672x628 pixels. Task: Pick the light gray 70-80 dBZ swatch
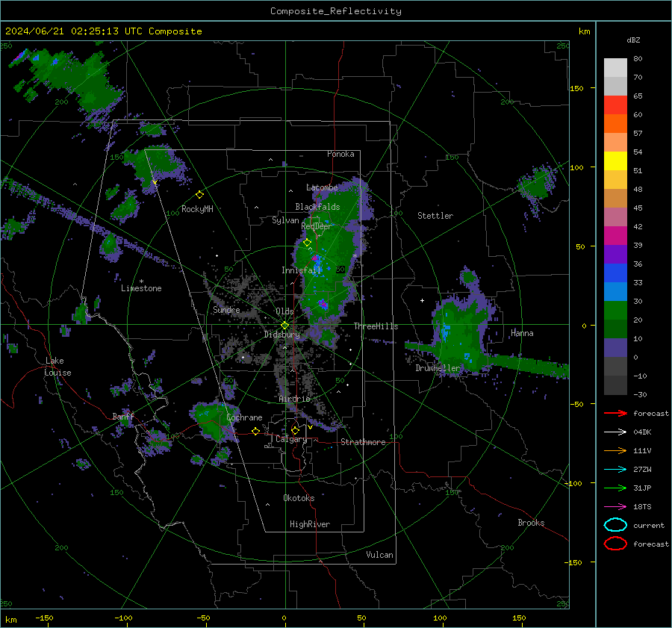[x=615, y=68]
